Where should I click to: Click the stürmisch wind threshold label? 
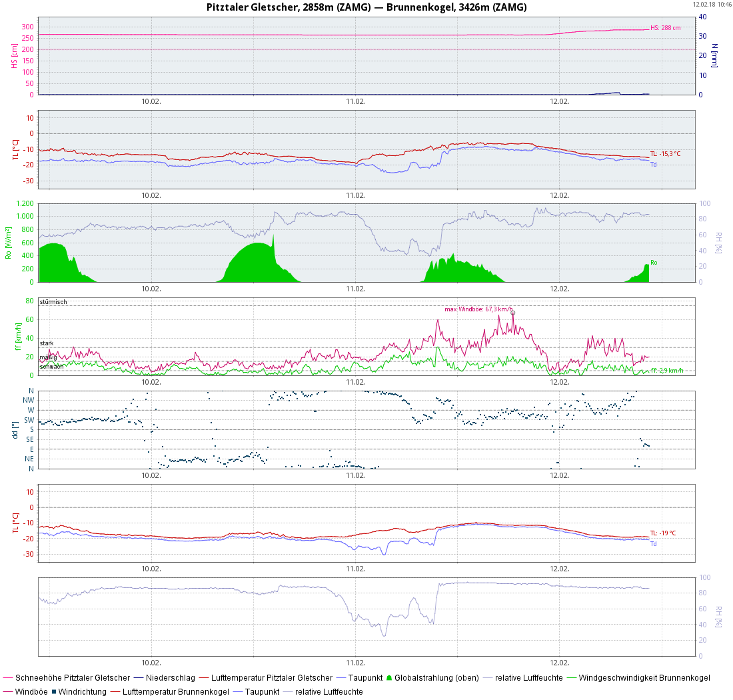[x=53, y=302]
